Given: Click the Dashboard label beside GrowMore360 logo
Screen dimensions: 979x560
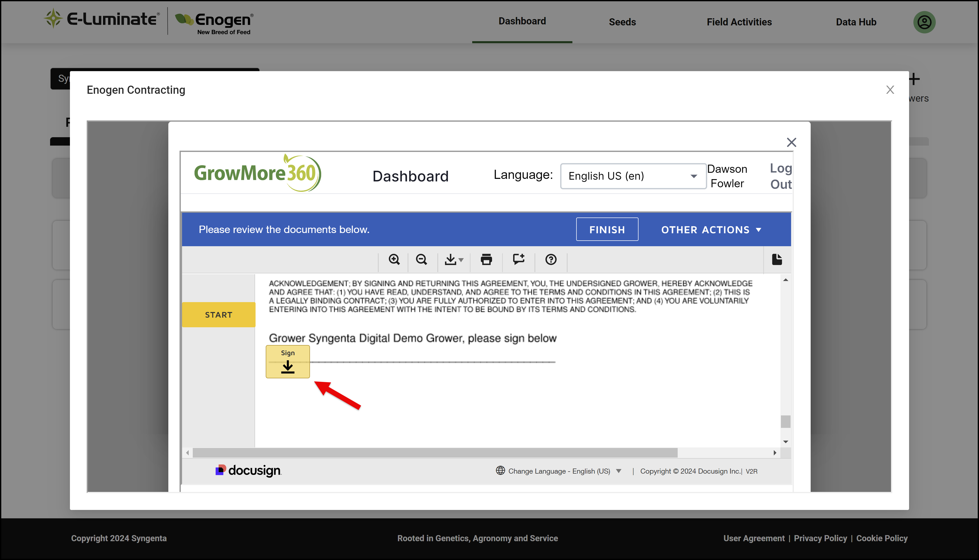Looking at the screenshot, I should pyautogui.click(x=410, y=176).
